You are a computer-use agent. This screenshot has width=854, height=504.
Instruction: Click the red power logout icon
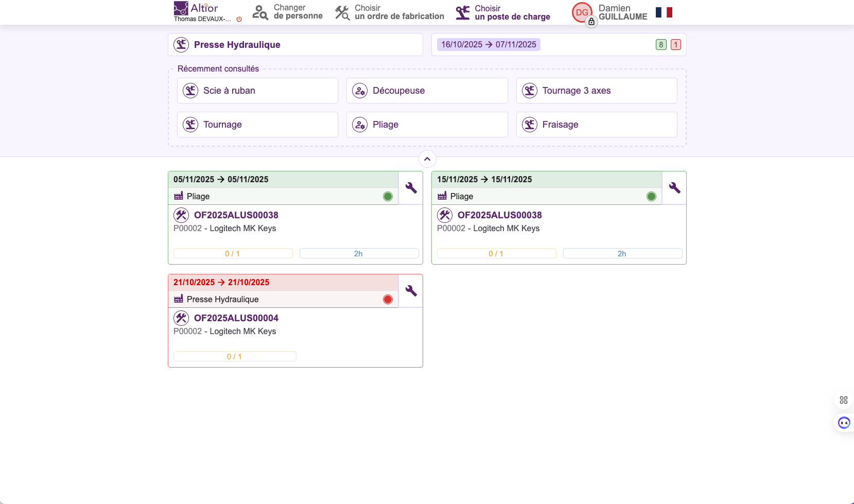[239, 19]
